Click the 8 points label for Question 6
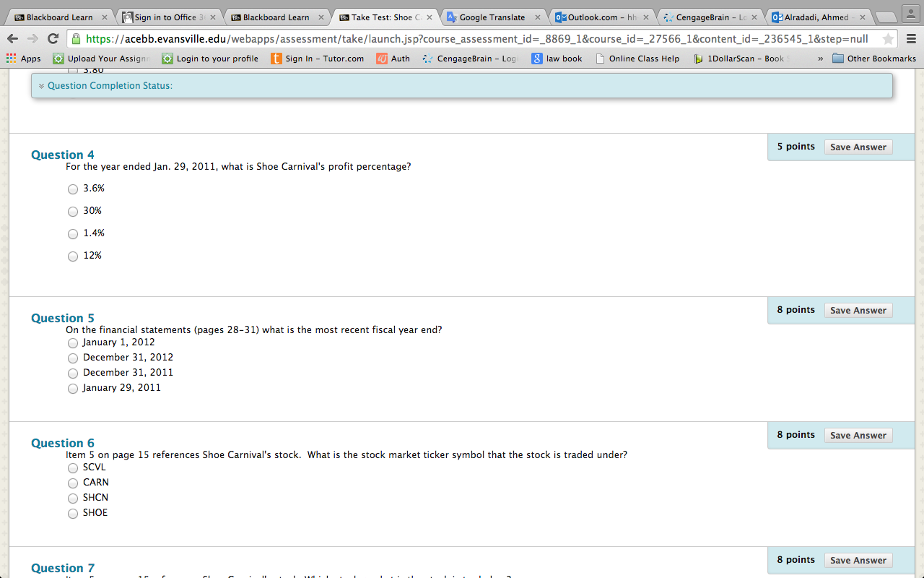Screen dimensions: 924x578 click(796, 435)
